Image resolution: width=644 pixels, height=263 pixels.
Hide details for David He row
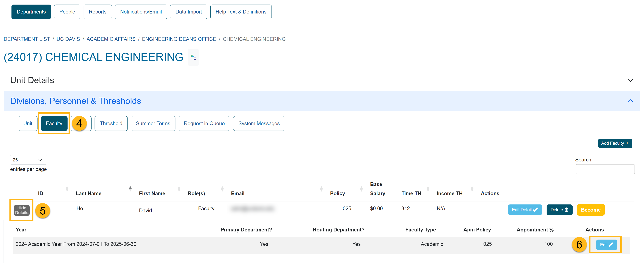pos(21,210)
